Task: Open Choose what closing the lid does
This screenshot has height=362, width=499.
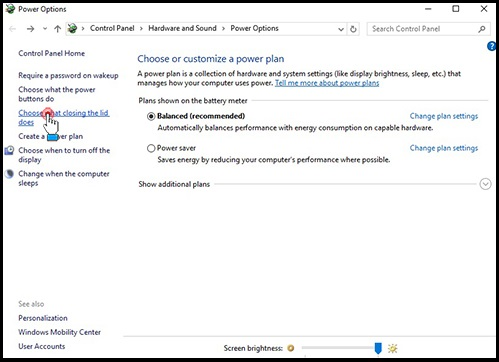Action: pos(64,118)
